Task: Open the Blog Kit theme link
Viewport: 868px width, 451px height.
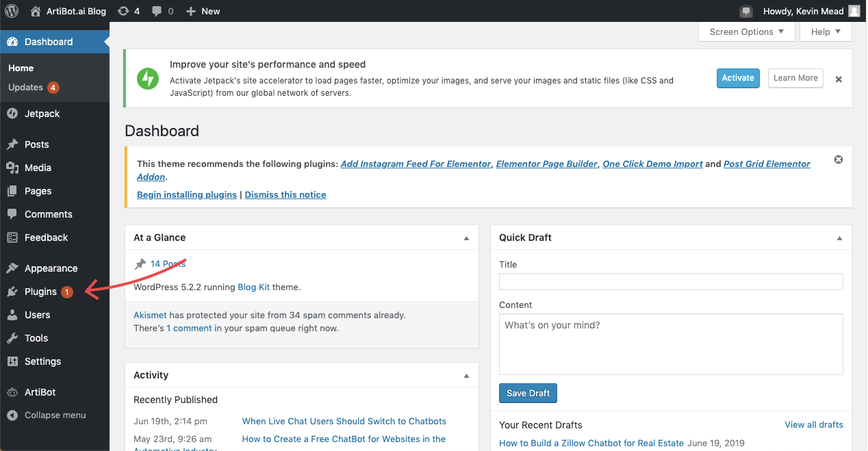Action: click(x=253, y=287)
